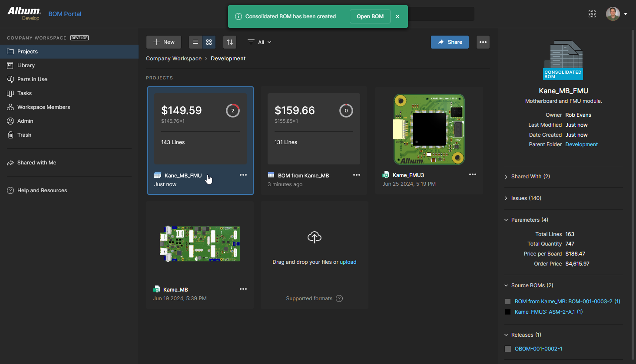Click the Share button

450,42
